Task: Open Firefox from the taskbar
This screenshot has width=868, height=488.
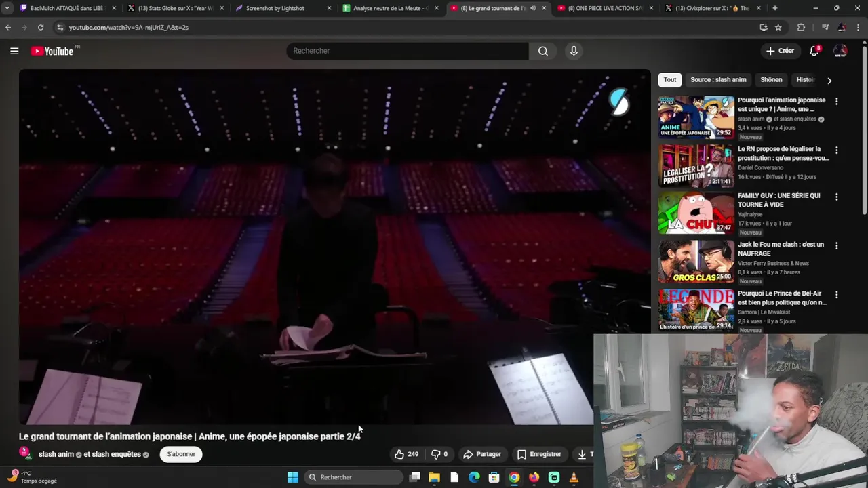Action: coord(534,477)
